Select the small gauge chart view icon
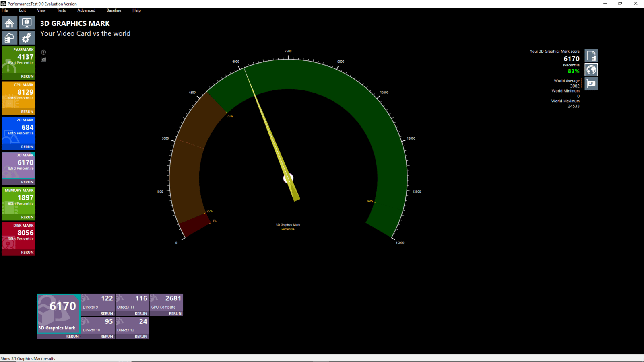This screenshot has height=362, width=644. tap(43, 52)
